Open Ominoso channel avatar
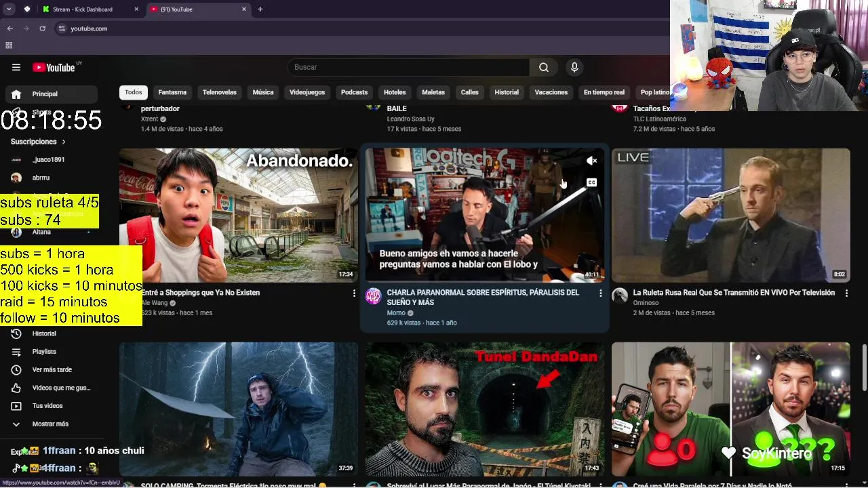Image resolution: width=868 pixels, height=488 pixels. [x=620, y=296]
